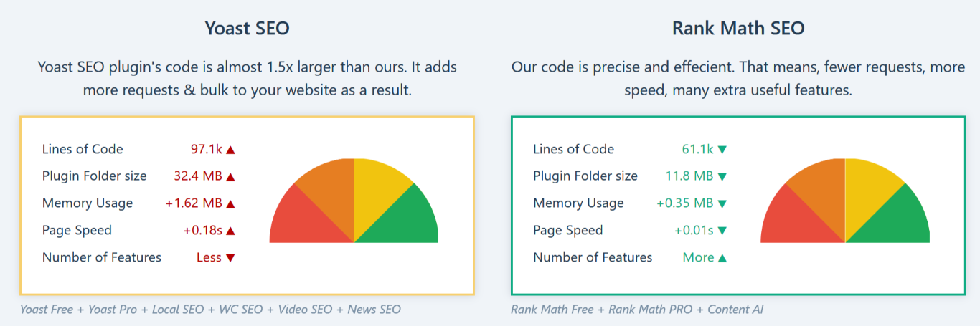Click the red arrow next to +1.62 MB

point(230,204)
